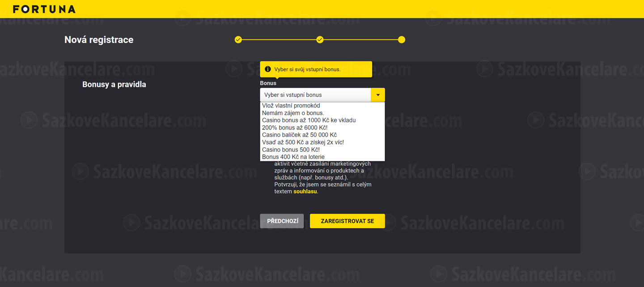
Task: Pick 'Casino balíček až 50 000 Kč'
Action: [x=322, y=135]
